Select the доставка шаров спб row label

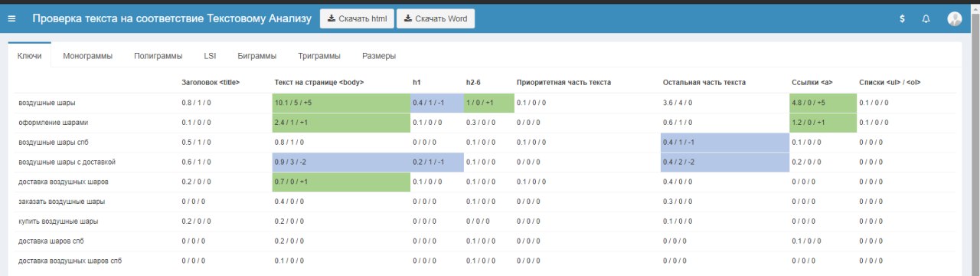(51, 242)
